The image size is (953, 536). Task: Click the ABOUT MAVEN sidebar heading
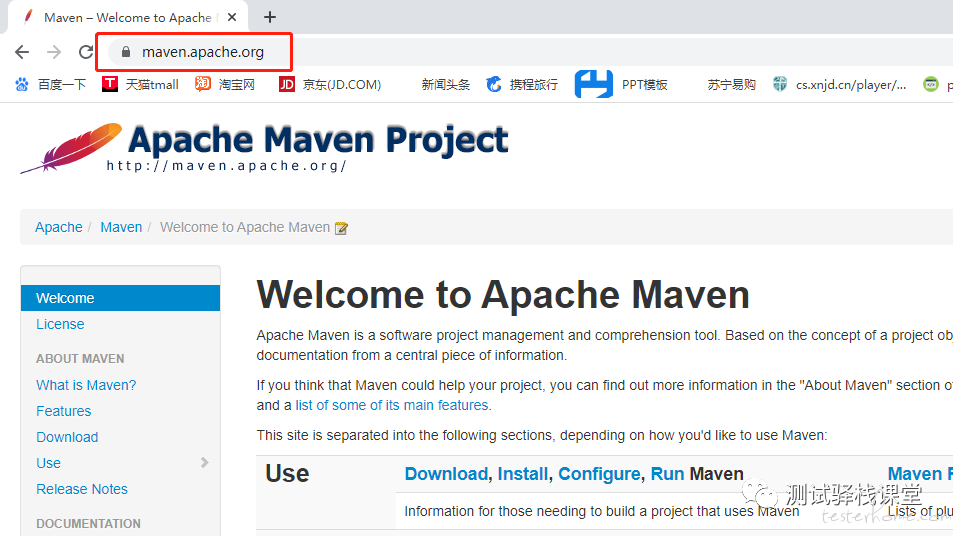pyautogui.click(x=80, y=359)
